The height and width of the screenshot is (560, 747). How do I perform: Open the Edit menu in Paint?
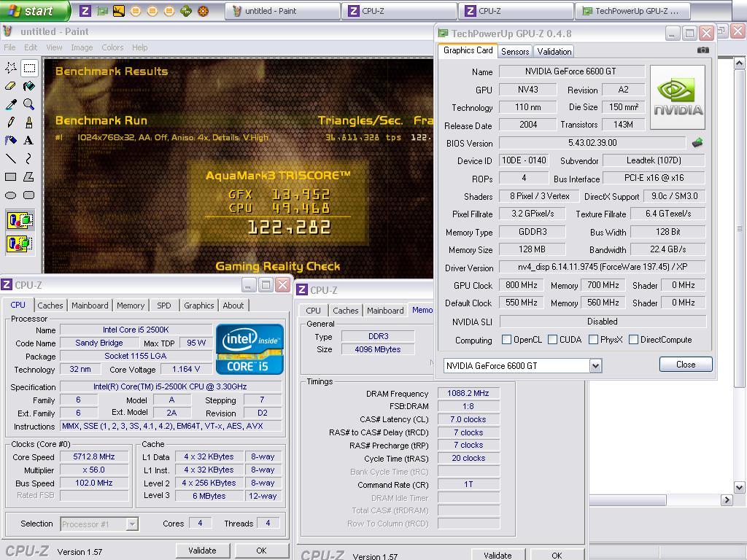tap(31, 47)
